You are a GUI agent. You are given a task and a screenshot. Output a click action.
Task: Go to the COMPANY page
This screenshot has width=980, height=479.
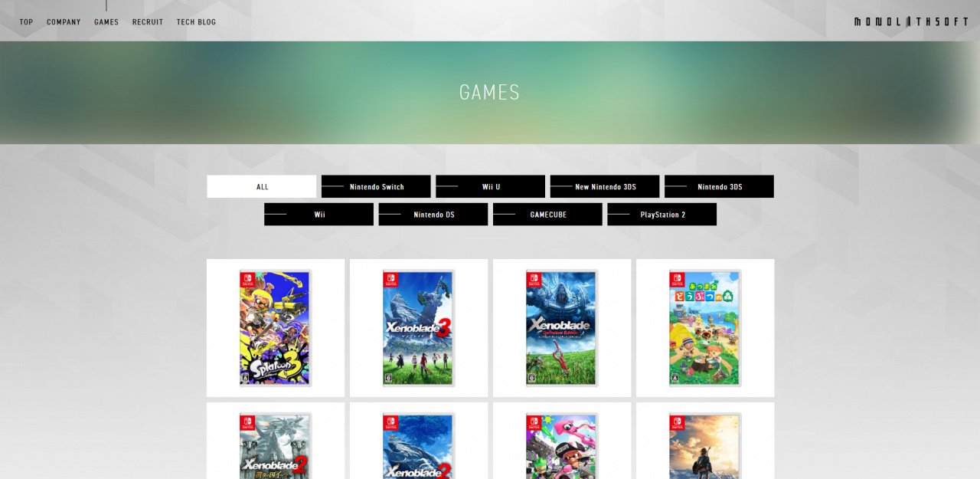[64, 22]
